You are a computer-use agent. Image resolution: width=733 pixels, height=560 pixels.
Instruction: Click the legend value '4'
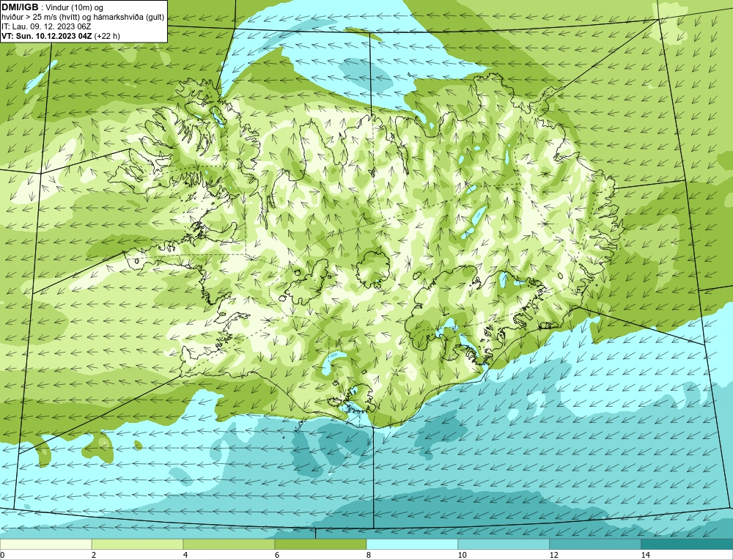pos(185,555)
